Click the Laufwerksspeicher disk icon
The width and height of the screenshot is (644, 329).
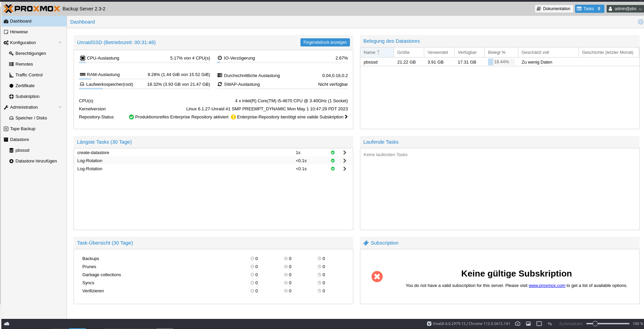[x=82, y=84]
